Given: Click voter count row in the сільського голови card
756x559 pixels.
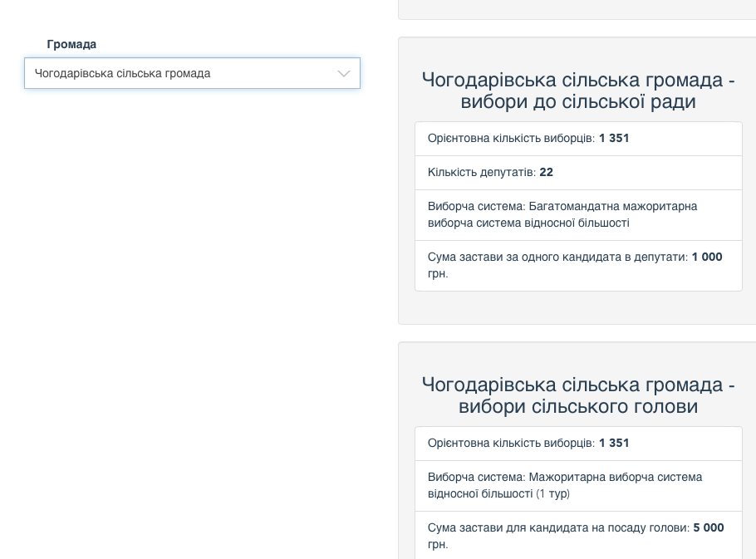Looking at the screenshot, I should 578,444.
